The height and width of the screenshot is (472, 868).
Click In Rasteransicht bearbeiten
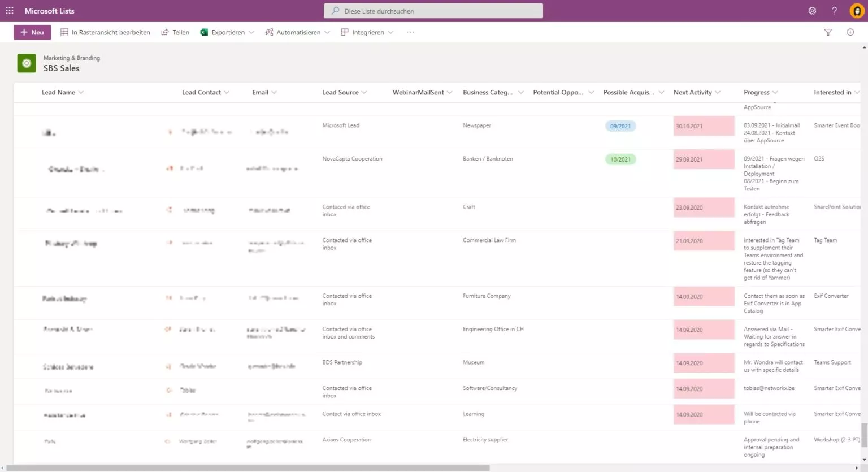105,32
